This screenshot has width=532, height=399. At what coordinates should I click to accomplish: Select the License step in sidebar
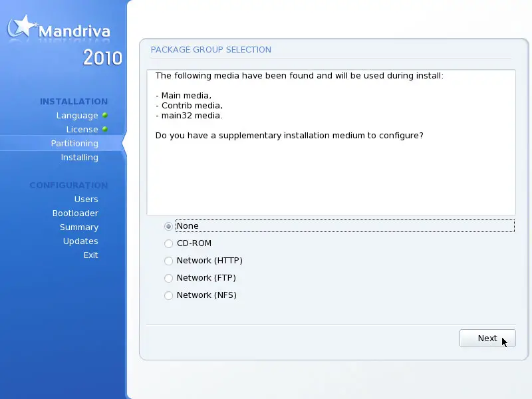pos(82,130)
